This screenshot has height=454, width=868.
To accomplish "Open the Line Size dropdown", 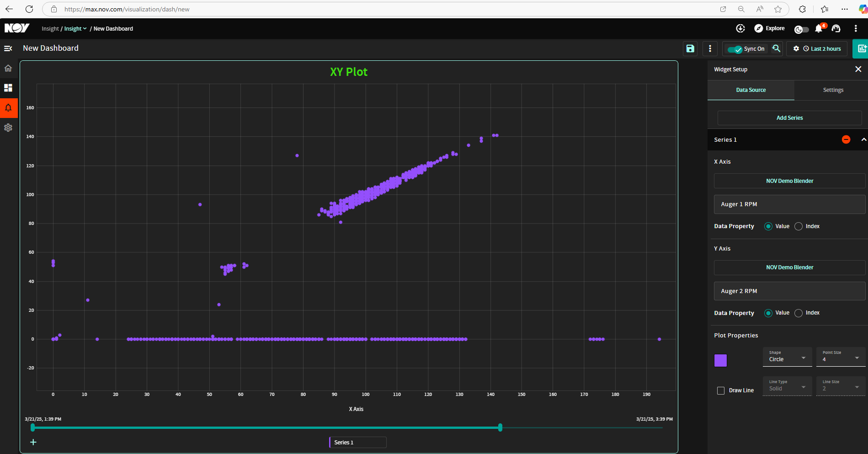I will pyautogui.click(x=841, y=386).
